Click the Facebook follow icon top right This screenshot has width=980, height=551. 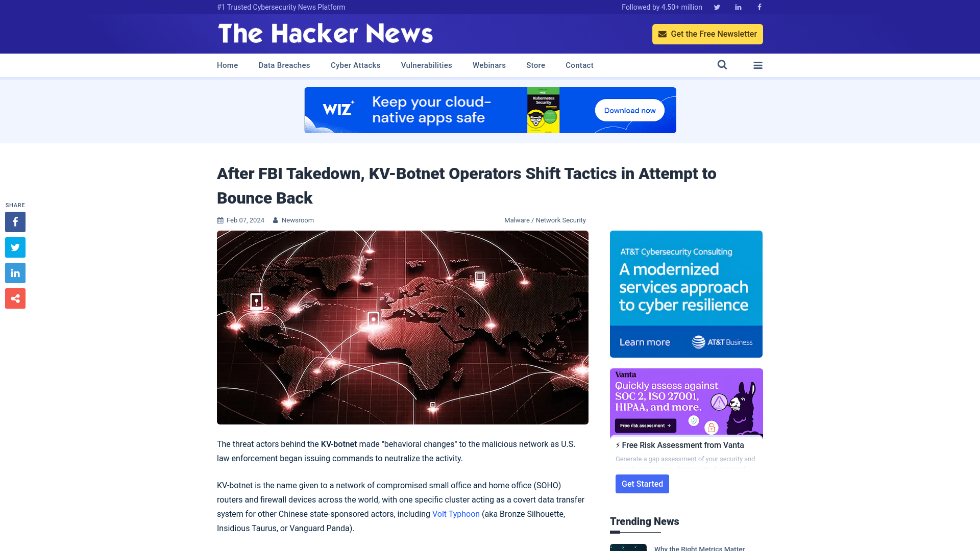759,7
